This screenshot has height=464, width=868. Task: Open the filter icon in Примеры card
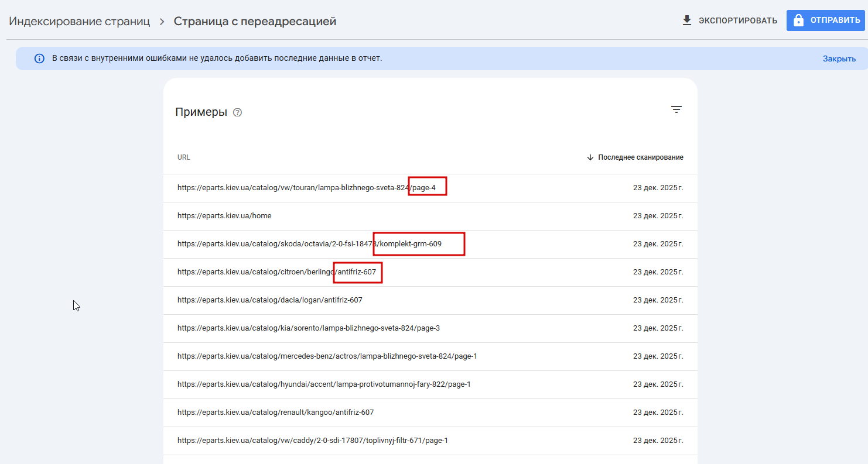click(x=676, y=109)
